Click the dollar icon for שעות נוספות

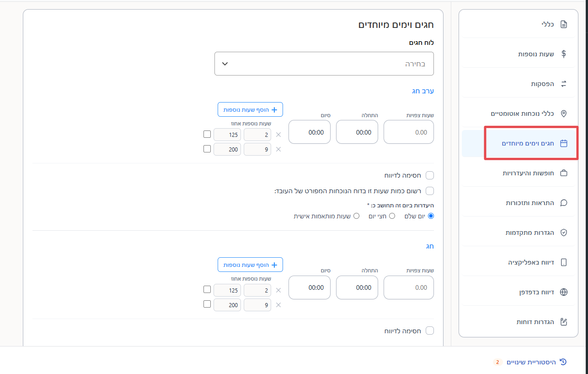564,54
